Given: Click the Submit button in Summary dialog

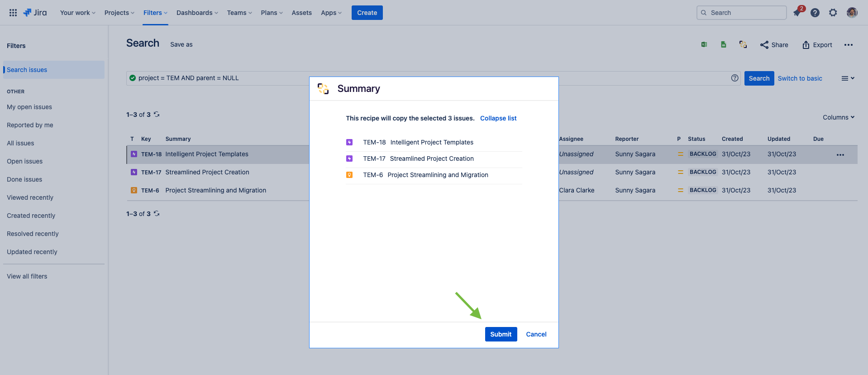Looking at the screenshot, I should pyautogui.click(x=501, y=334).
